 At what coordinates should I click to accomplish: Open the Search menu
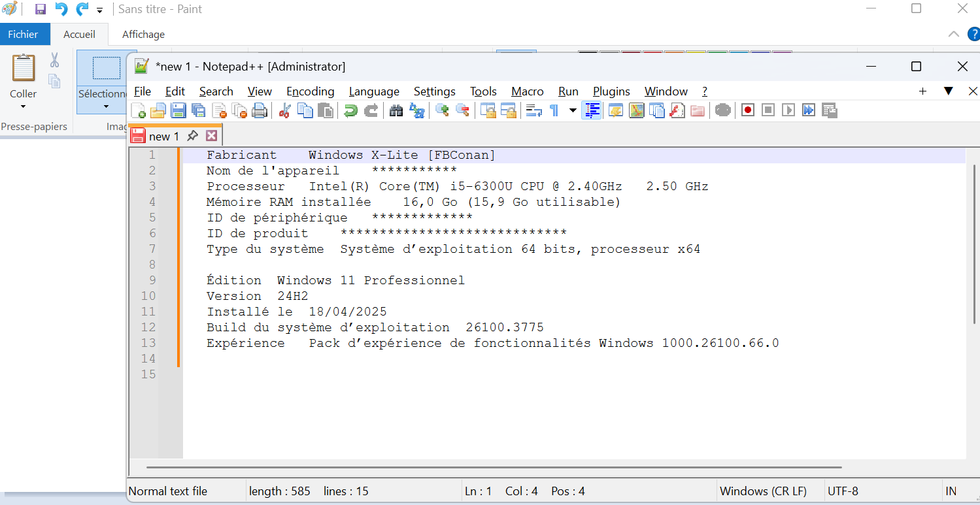click(x=216, y=91)
